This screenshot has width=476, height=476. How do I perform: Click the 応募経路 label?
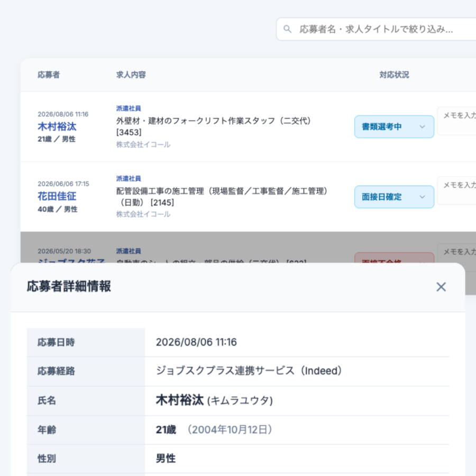tap(56, 371)
